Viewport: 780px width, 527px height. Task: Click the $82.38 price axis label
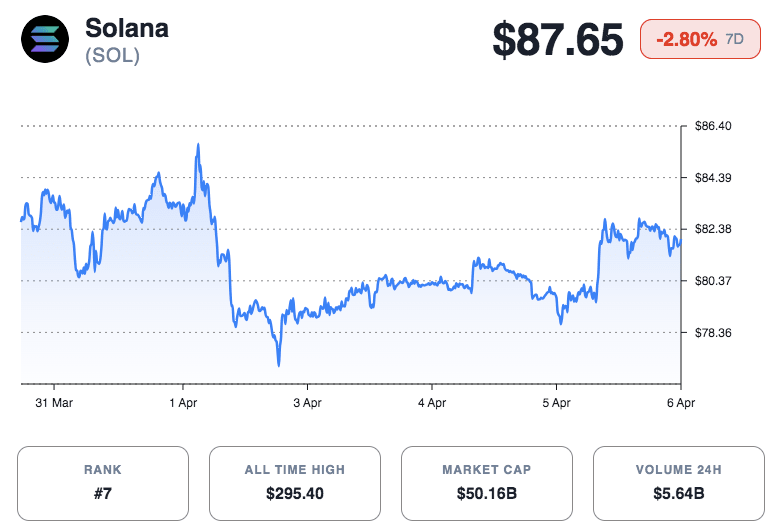[713, 229]
